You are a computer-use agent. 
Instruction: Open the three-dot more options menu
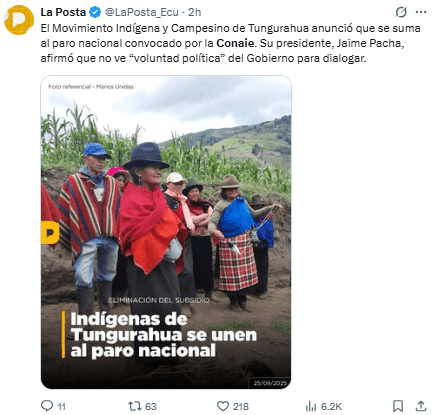[421, 12]
